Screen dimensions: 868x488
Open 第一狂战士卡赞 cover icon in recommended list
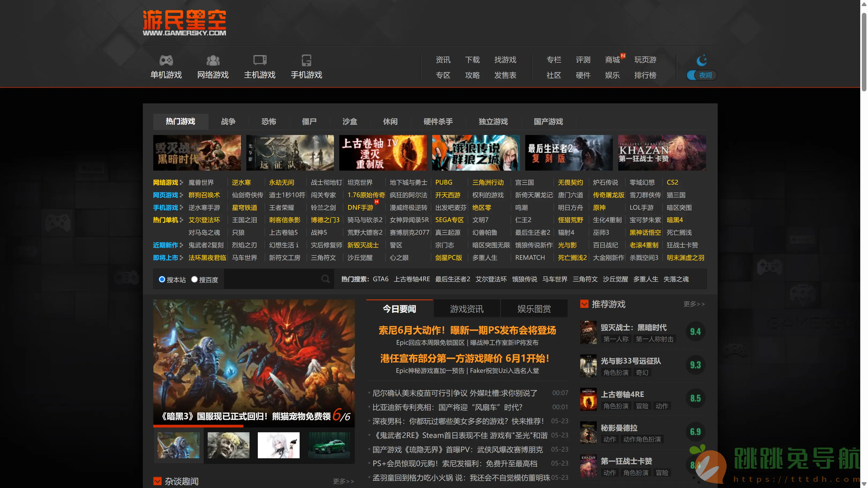588,466
